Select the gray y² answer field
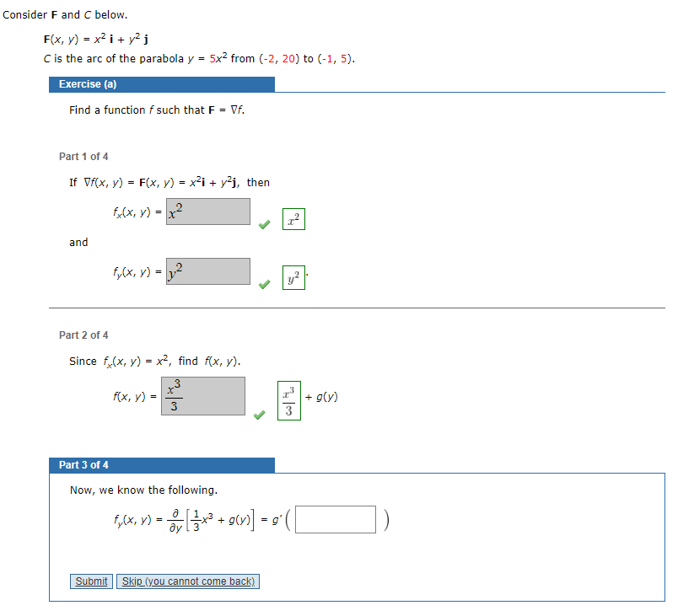This screenshot has height=616, width=694. point(207,271)
